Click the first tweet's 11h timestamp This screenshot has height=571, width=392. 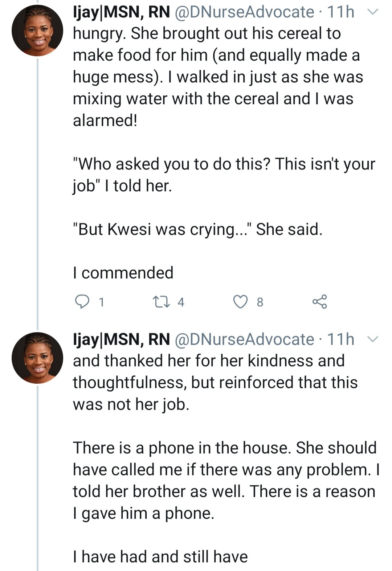coord(340,12)
